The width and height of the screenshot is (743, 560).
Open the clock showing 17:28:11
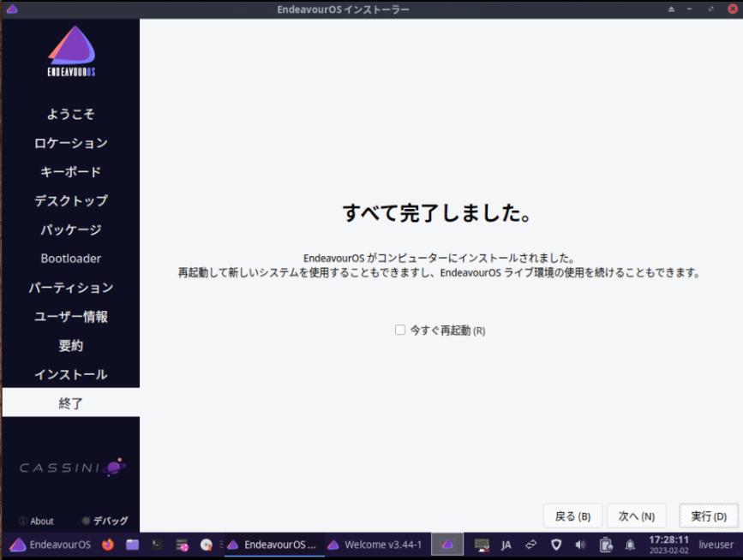click(x=668, y=545)
